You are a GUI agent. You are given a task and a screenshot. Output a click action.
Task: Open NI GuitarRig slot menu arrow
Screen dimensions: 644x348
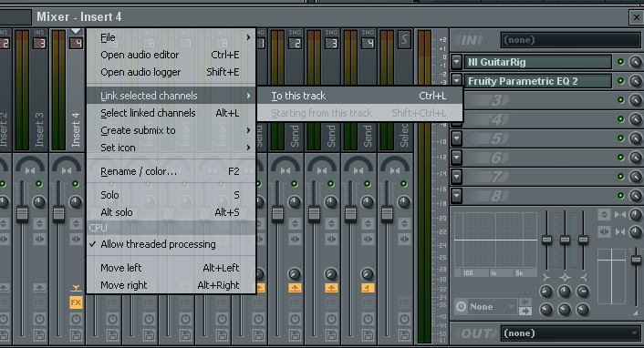tap(456, 62)
